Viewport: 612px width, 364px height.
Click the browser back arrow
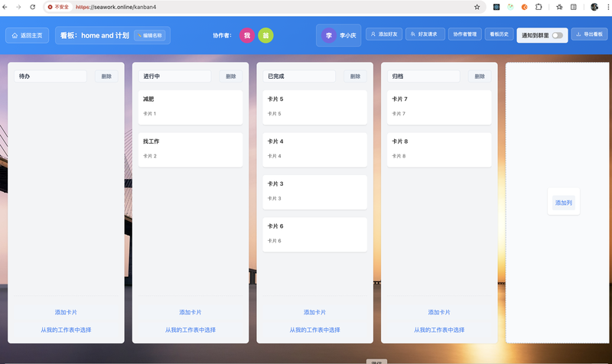coord(5,7)
